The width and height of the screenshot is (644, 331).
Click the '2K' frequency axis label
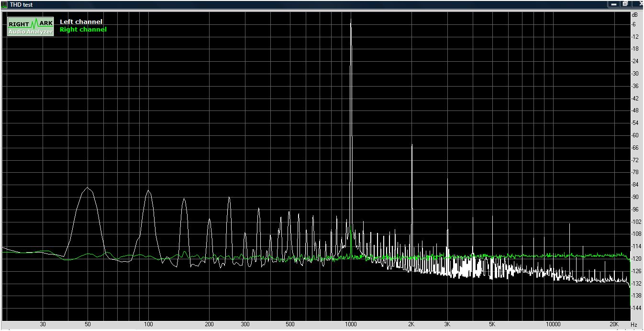point(411,324)
